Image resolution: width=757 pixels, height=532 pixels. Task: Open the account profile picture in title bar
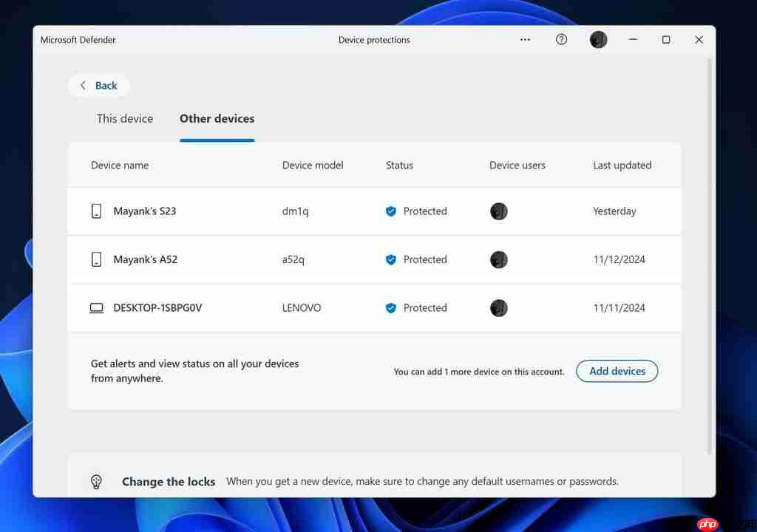pos(598,40)
